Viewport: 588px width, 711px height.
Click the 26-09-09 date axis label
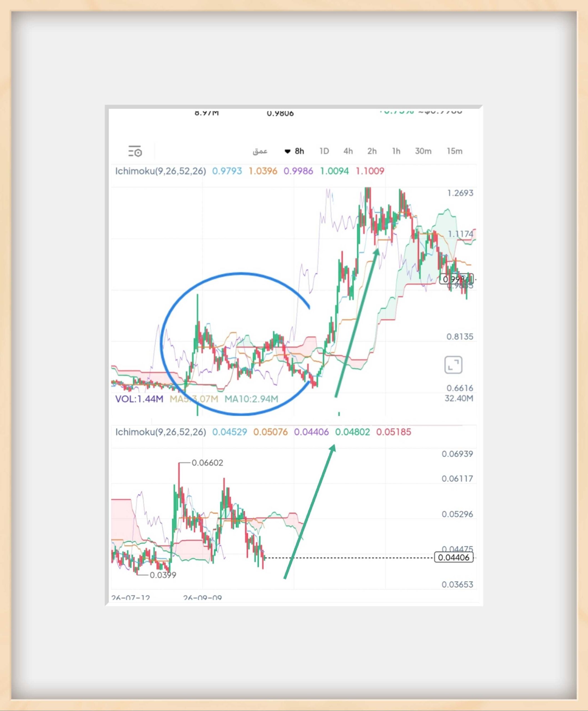coord(203,598)
